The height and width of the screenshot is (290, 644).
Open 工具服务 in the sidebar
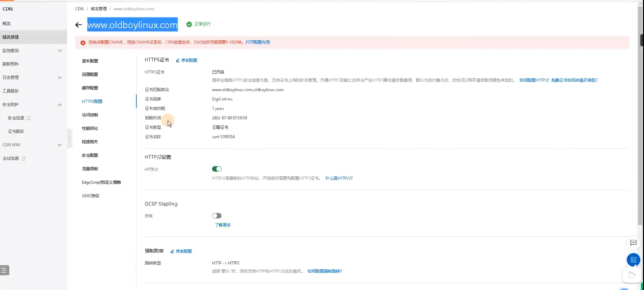point(11,91)
